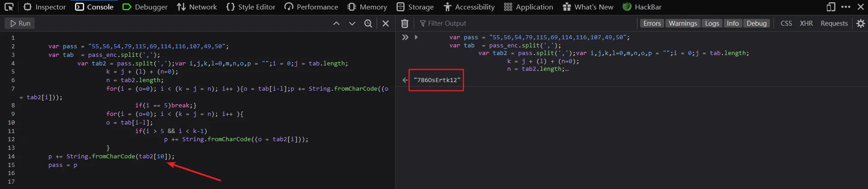Open console settings gear menu
The width and height of the screenshot is (868, 189).
coord(861,23)
